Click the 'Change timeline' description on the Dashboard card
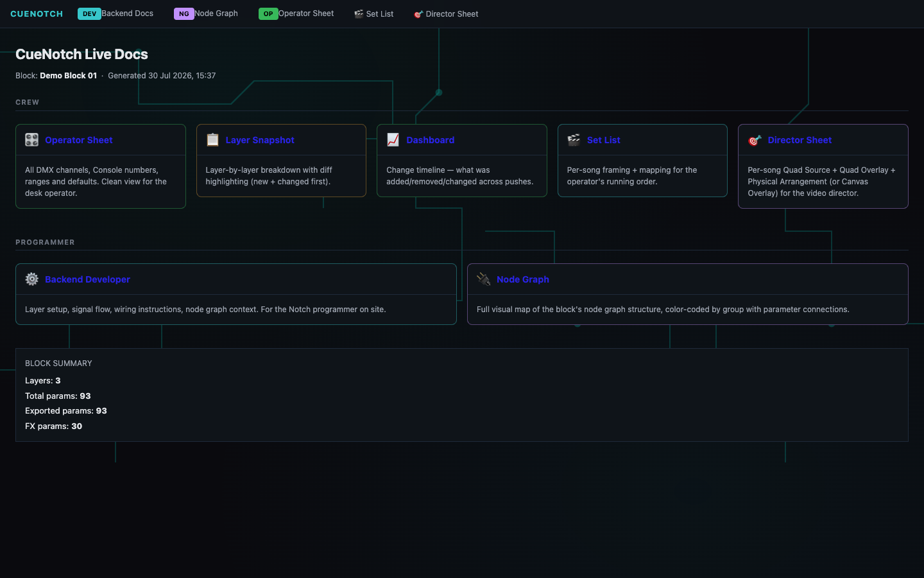The image size is (924, 578). coord(459,176)
